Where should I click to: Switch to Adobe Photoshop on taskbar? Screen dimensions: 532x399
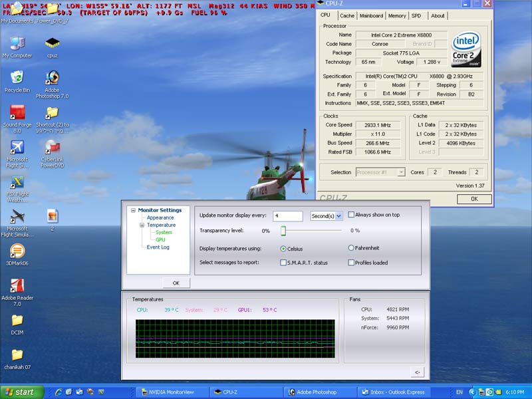(319, 392)
